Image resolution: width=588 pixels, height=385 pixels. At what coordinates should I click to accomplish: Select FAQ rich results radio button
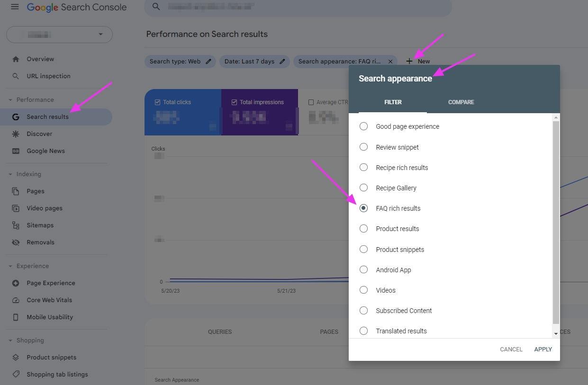tap(363, 208)
